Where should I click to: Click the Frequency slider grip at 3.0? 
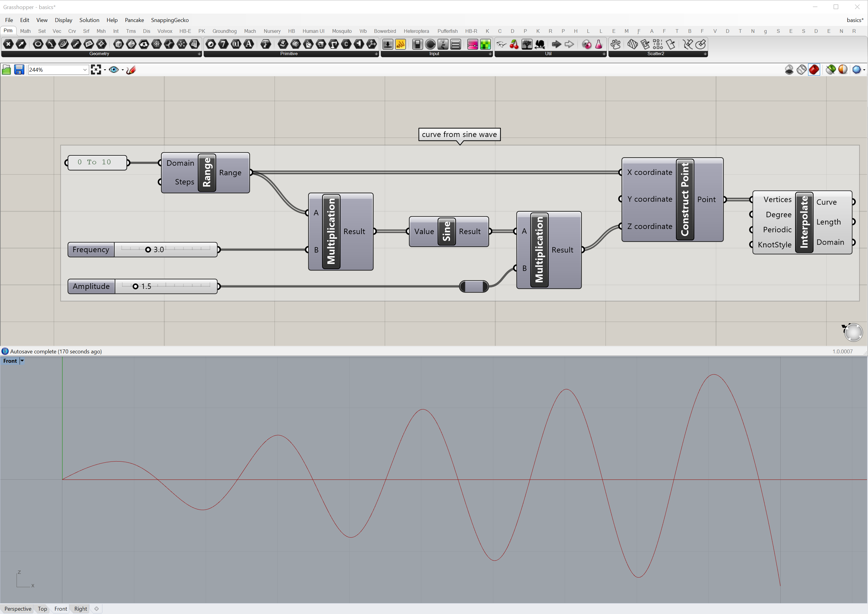(148, 249)
